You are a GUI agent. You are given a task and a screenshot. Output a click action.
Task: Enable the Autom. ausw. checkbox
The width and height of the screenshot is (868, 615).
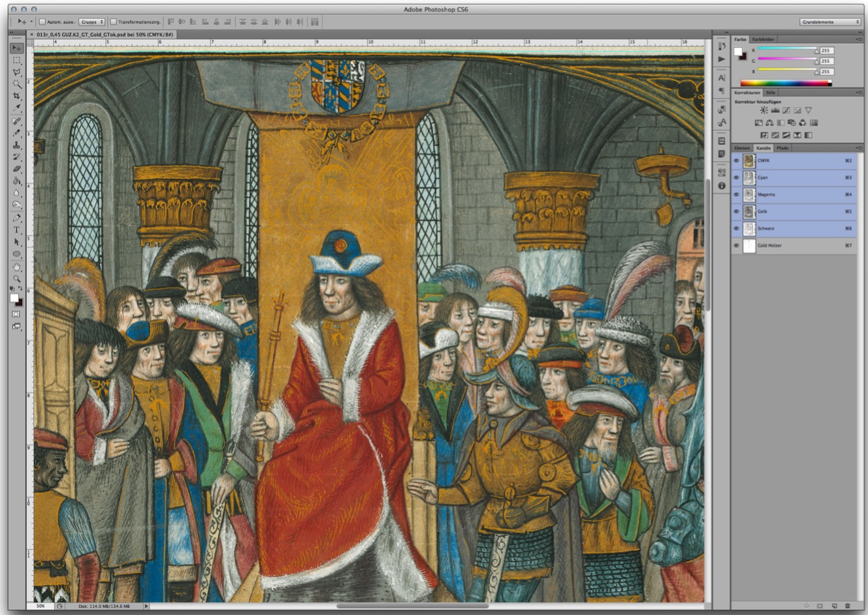42,22
